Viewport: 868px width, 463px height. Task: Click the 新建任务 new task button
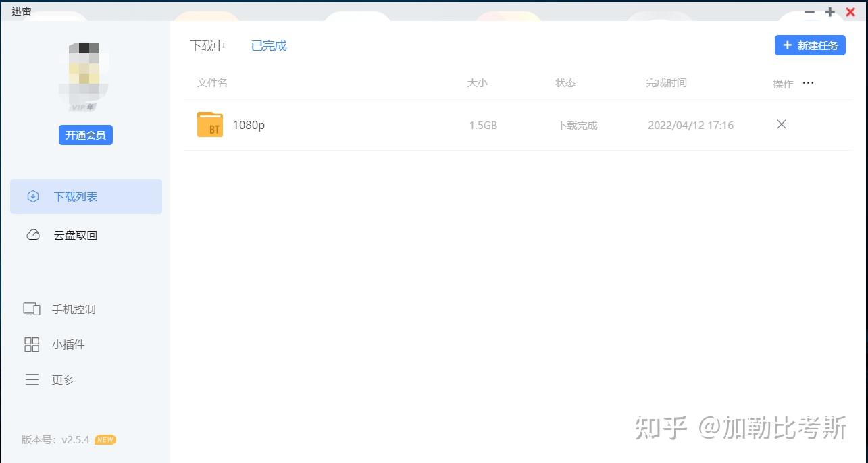point(810,45)
